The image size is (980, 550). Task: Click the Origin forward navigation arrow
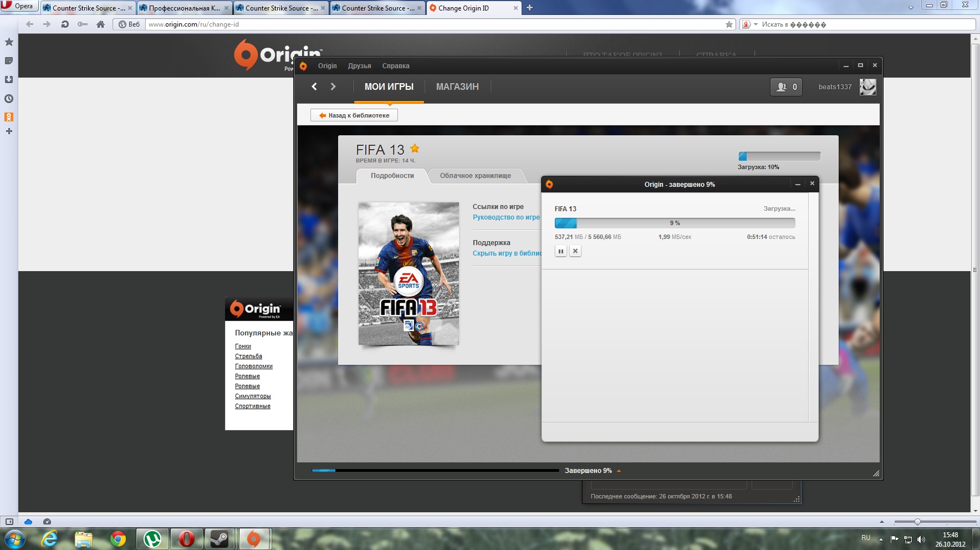click(x=333, y=86)
